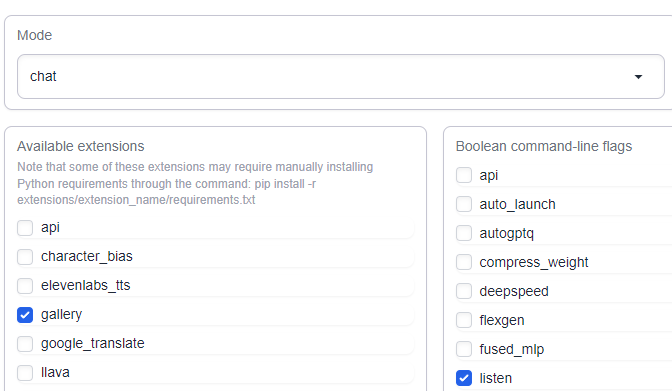
Task: Uncheck the listen flag
Action: (x=464, y=378)
